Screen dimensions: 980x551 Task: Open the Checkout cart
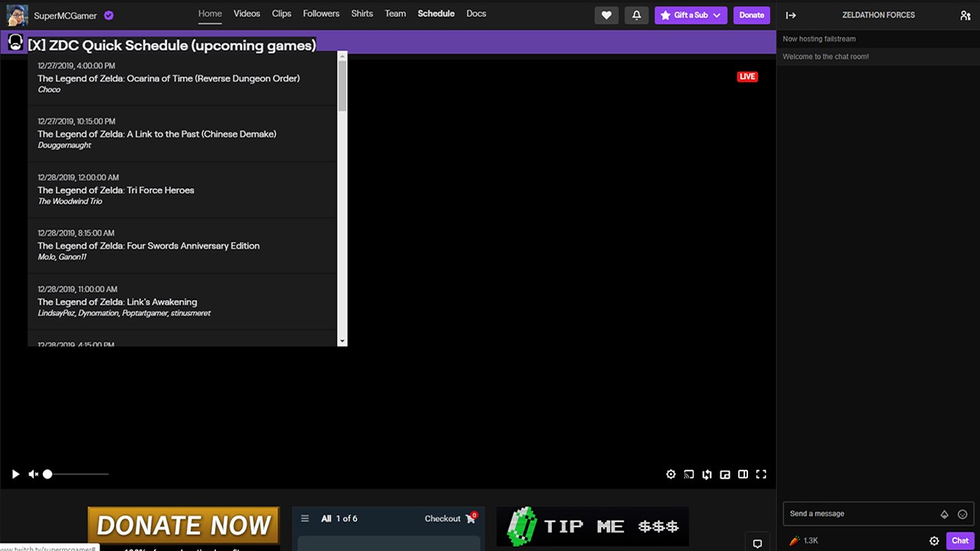pyautogui.click(x=451, y=518)
